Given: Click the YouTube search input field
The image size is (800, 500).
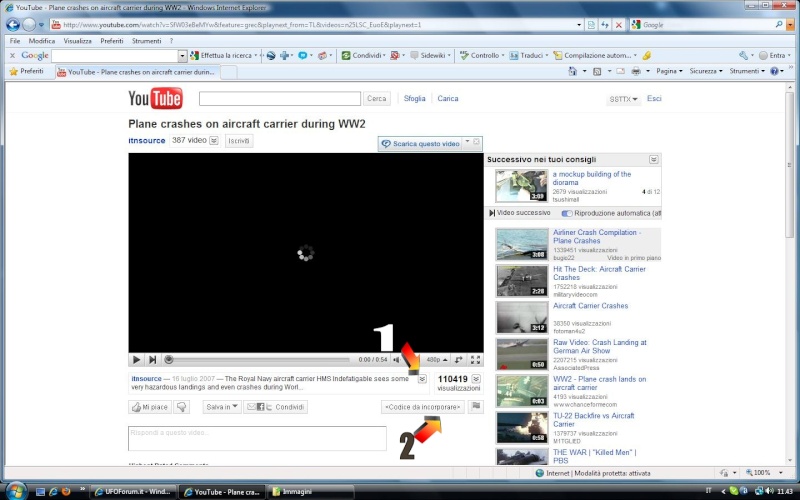Looking at the screenshot, I should [280, 98].
